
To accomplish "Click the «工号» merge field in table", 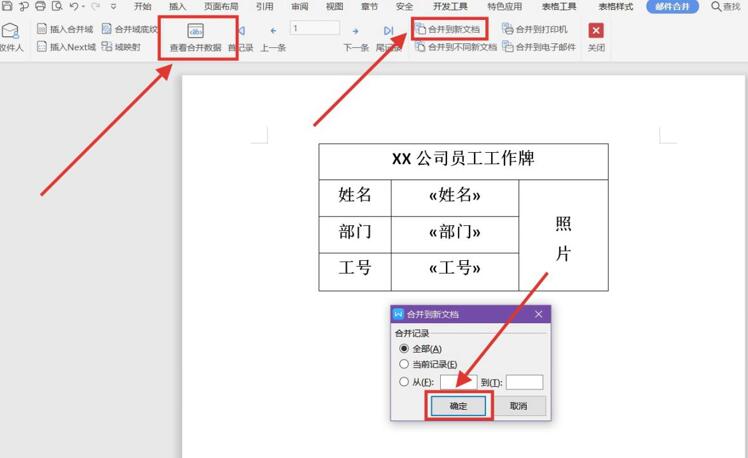I will coord(455,268).
